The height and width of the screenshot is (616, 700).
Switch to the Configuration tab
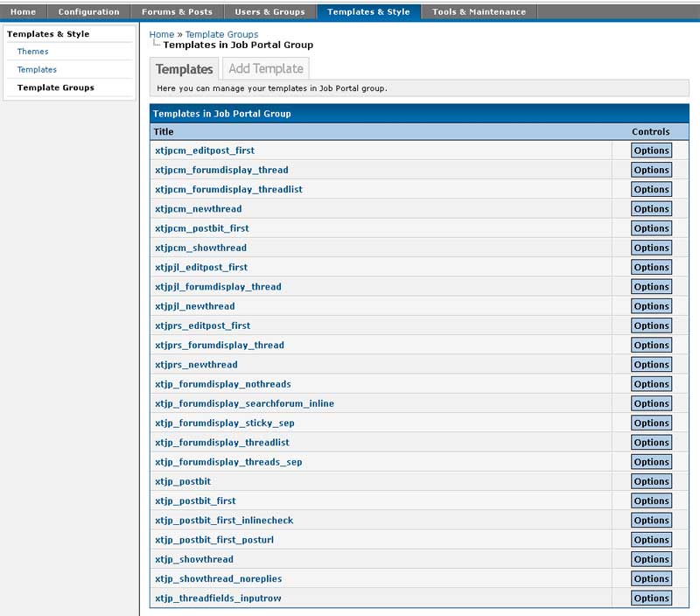click(88, 11)
